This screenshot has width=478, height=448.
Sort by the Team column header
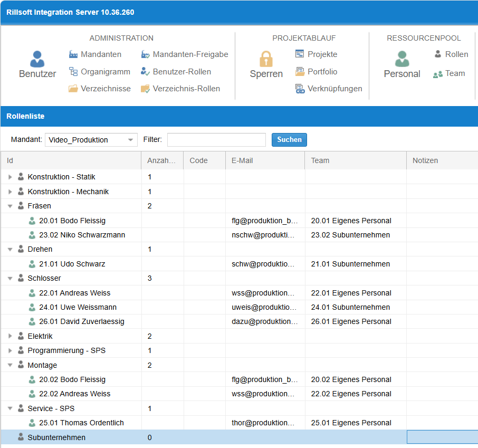tap(356, 160)
